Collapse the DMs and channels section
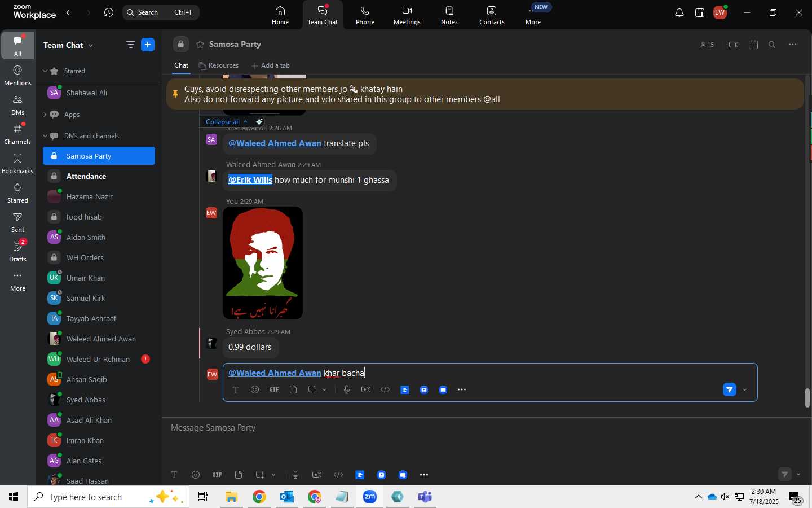812x508 pixels. point(45,136)
